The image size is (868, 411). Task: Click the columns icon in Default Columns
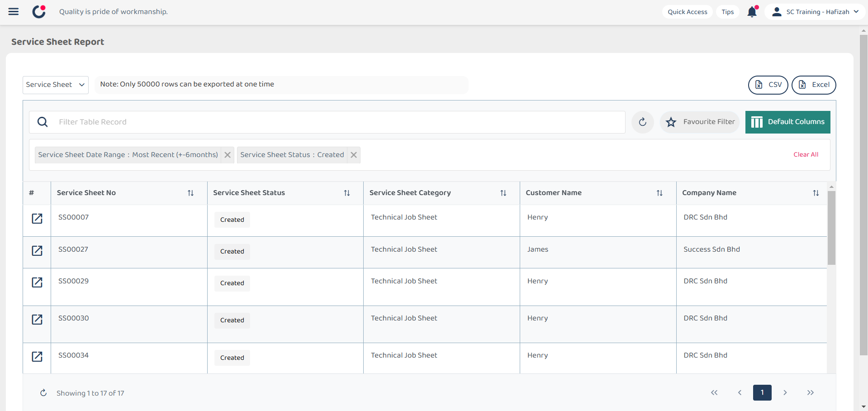click(757, 122)
